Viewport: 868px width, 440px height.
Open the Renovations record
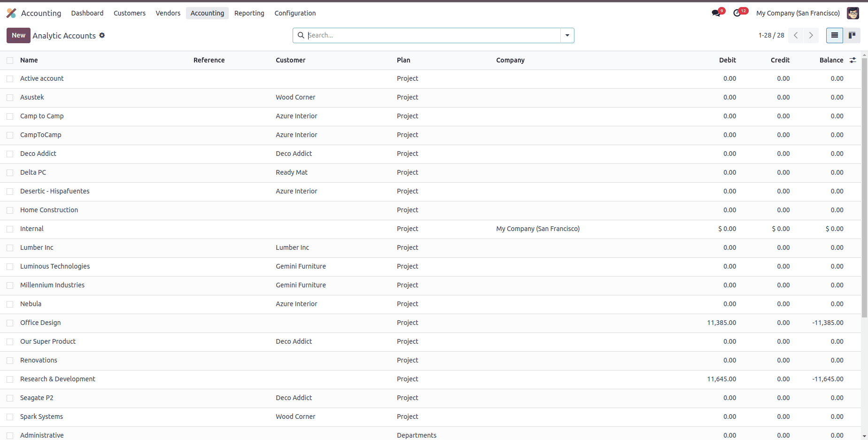click(39, 360)
